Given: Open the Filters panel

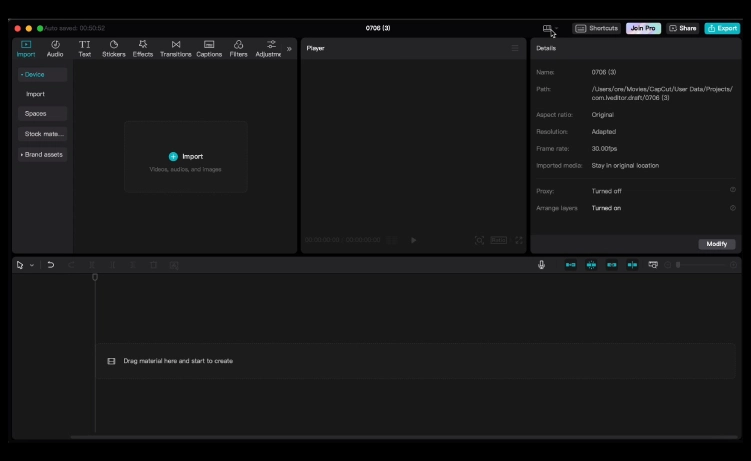Looking at the screenshot, I should tap(238, 48).
